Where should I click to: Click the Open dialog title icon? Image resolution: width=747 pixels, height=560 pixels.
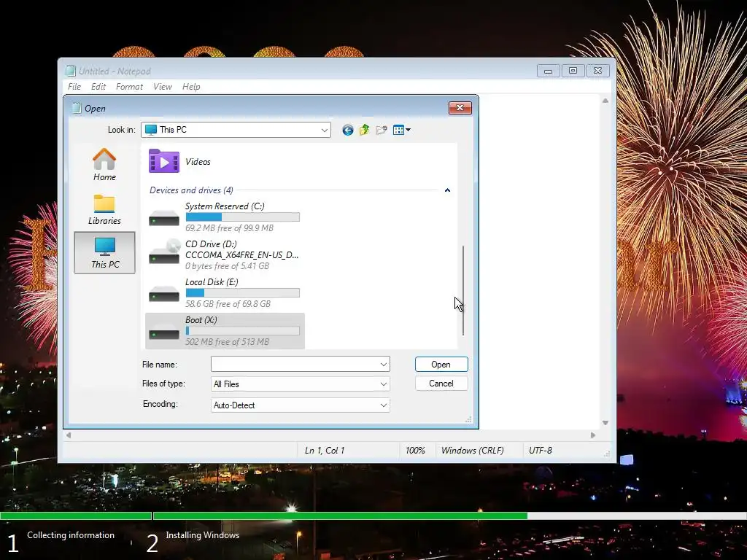[76, 108]
